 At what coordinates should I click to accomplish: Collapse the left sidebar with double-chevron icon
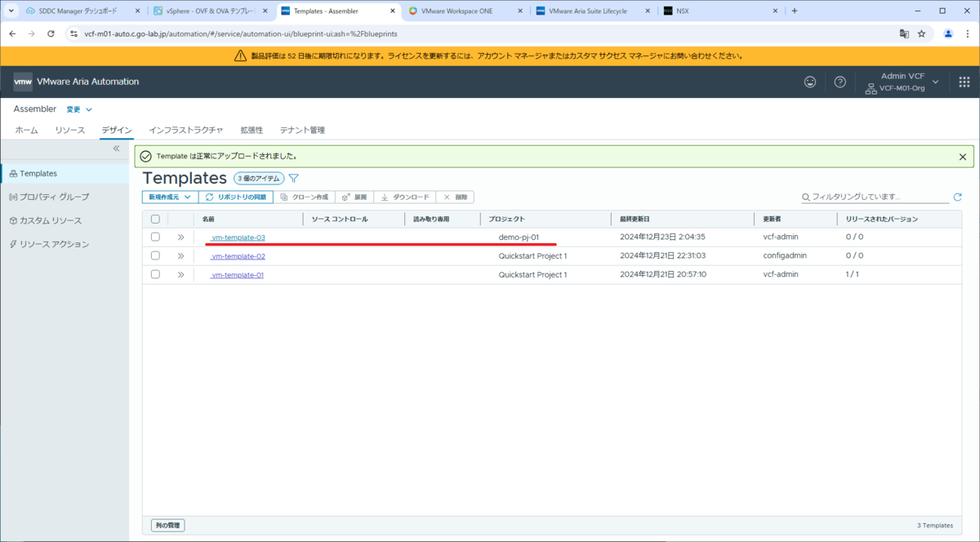coord(116,149)
